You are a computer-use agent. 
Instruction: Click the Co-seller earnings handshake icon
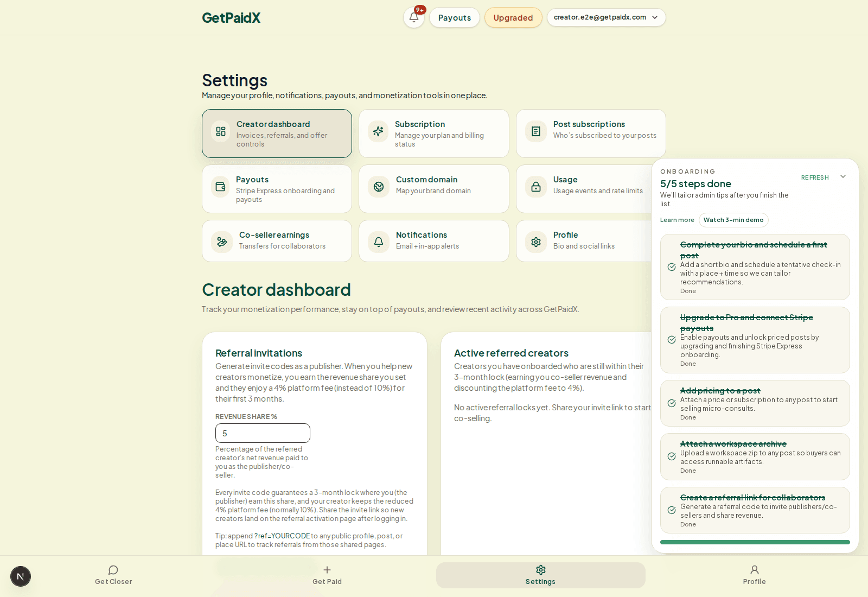222,242
